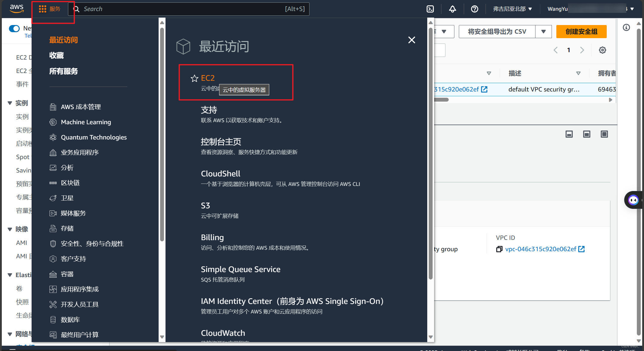This screenshot has height=351, width=644.
Task: Copy the VPC ID to clipboard
Action: point(499,249)
